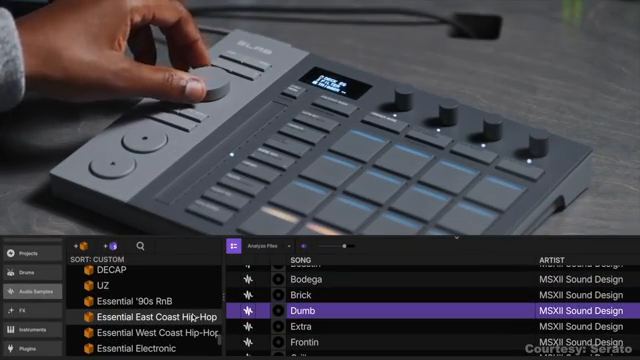This screenshot has width=640, height=360.
Task: Click the add orange crate icon
Action: tap(81, 246)
